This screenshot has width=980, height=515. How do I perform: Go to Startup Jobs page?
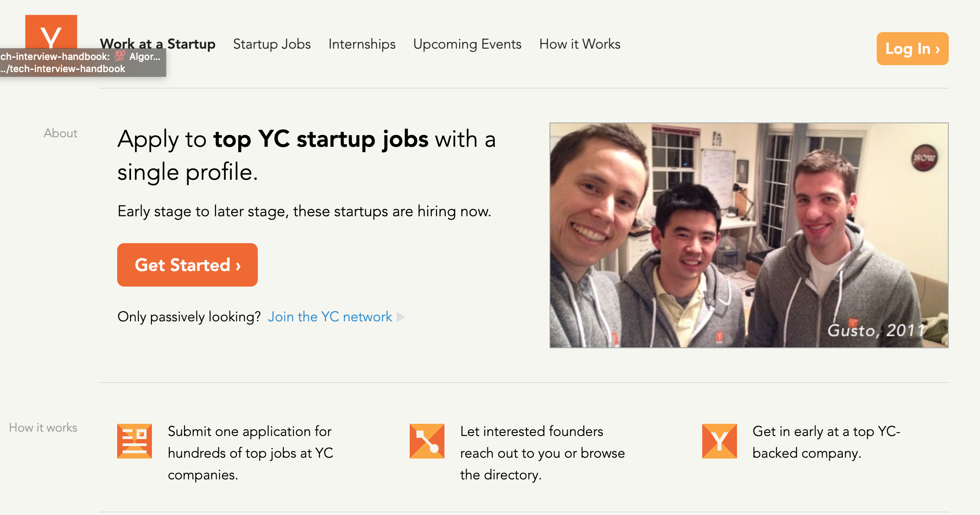point(272,44)
